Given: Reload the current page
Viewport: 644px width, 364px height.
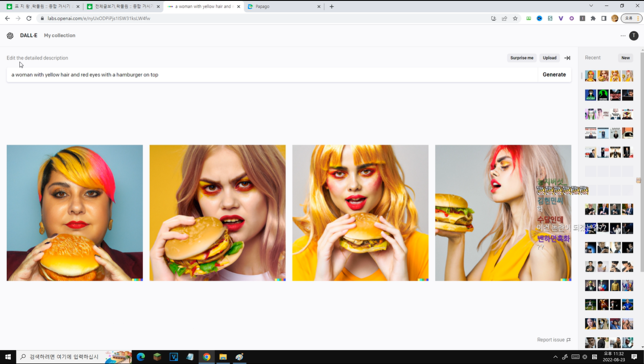Looking at the screenshot, I should [x=29, y=19].
